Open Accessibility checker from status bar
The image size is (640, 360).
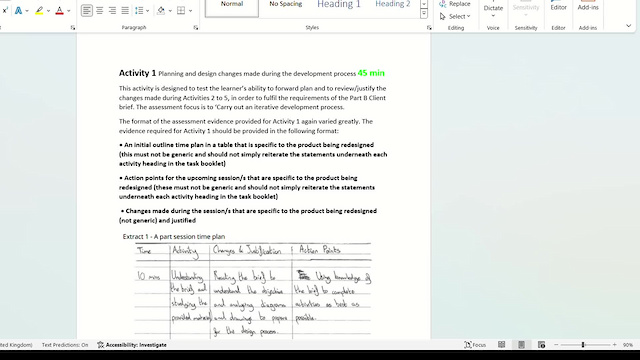[x=132, y=345]
